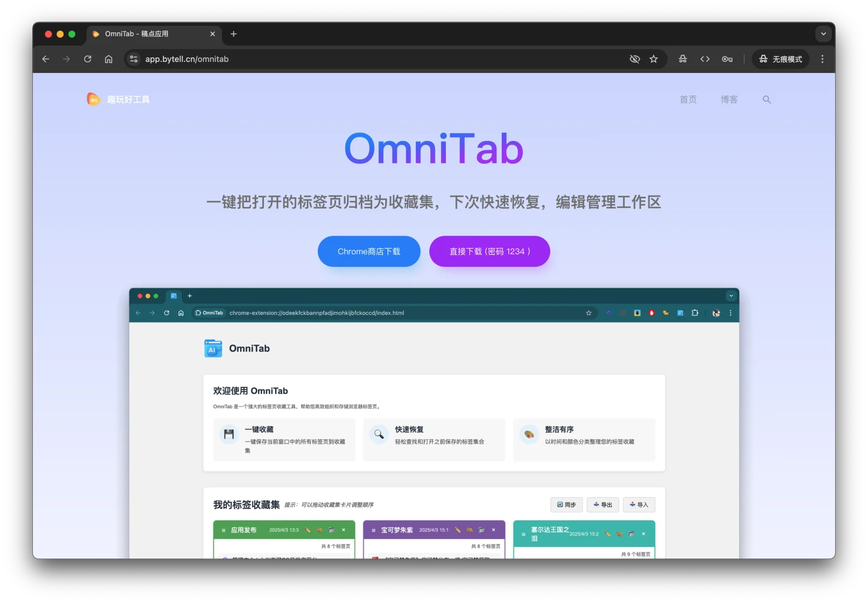Open the browser profile menu caret at top right
The image size is (868, 602).
click(823, 34)
